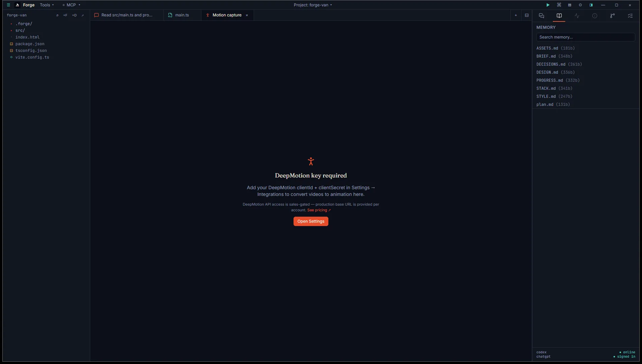Open DESIGN.md memory file
Image resolution: width=642 pixels, height=364 pixels.
tap(556, 72)
